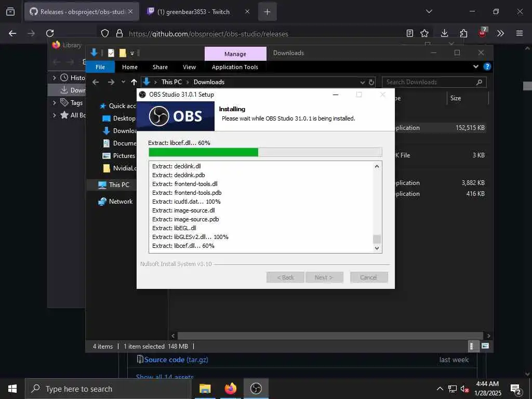Open new Firefox tab plus button
The height and width of the screenshot is (399, 532).
268,12
